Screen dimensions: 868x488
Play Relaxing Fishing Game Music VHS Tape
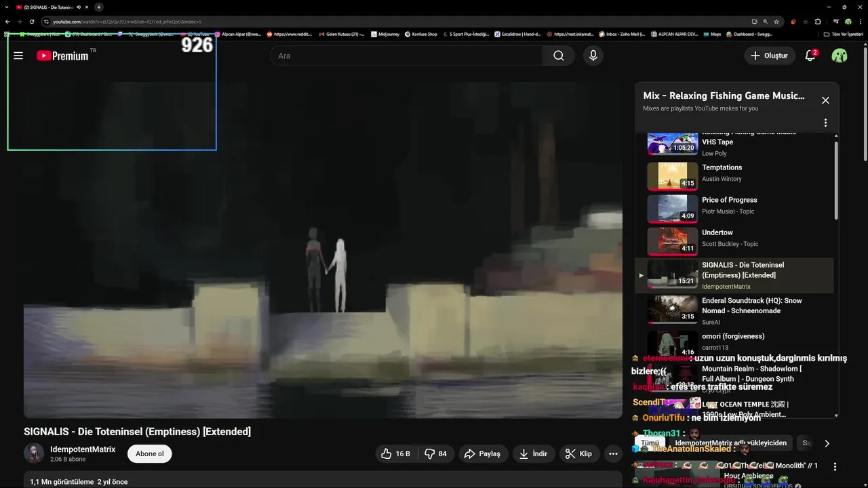point(734,143)
